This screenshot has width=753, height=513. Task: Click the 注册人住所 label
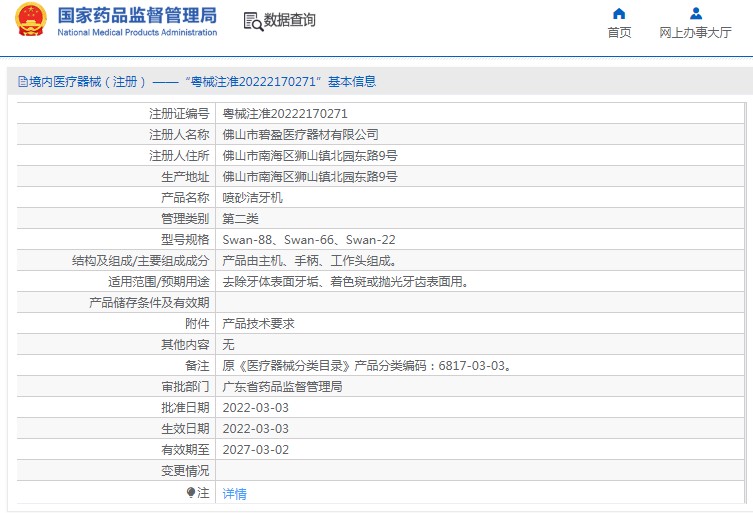click(x=179, y=156)
